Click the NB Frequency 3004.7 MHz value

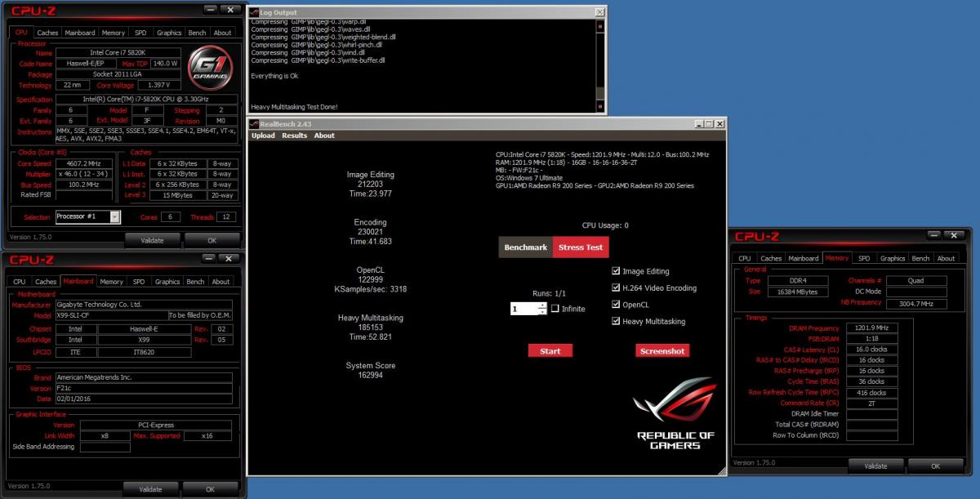click(x=917, y=303)
